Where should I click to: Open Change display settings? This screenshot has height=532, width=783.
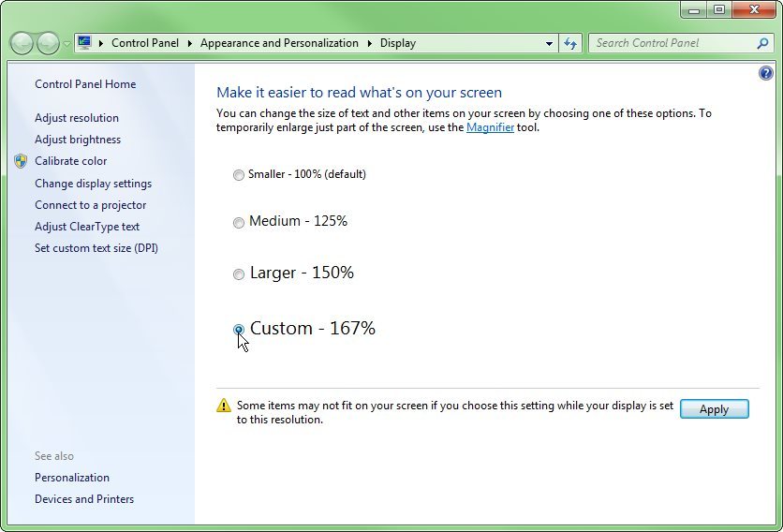coord(94,184)
